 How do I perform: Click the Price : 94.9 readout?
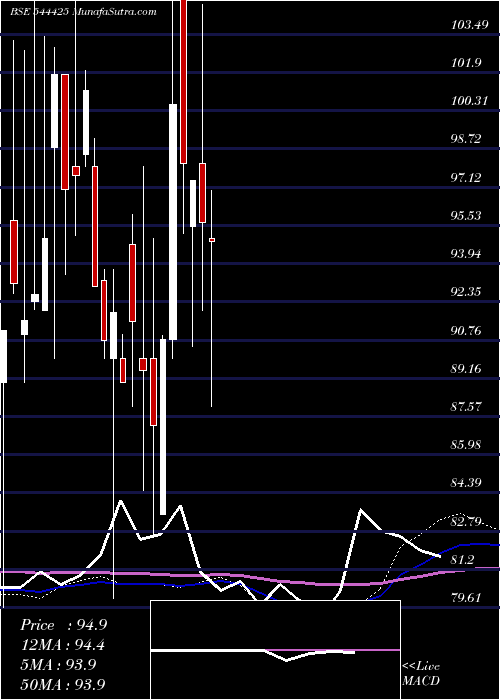pyautogui.click(x=63, y=625)
